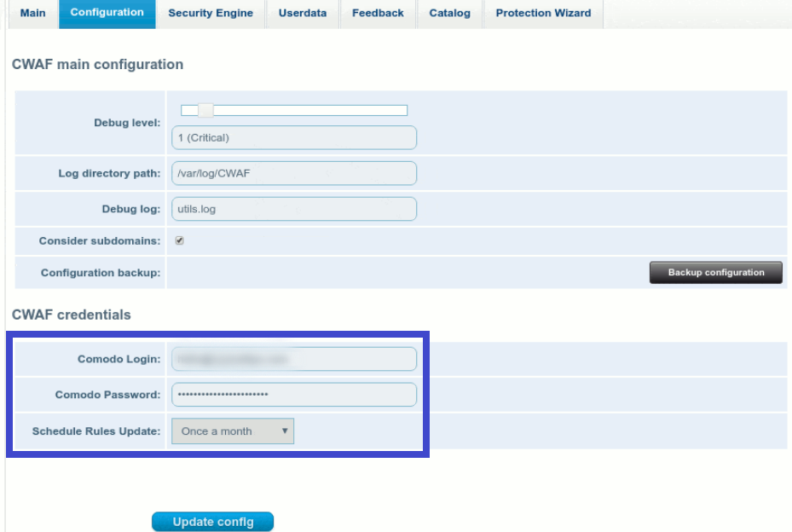The height and width of the screenshot is (532, 792).
Task: Focus the Comodo Login field
Action: [294, 359]
